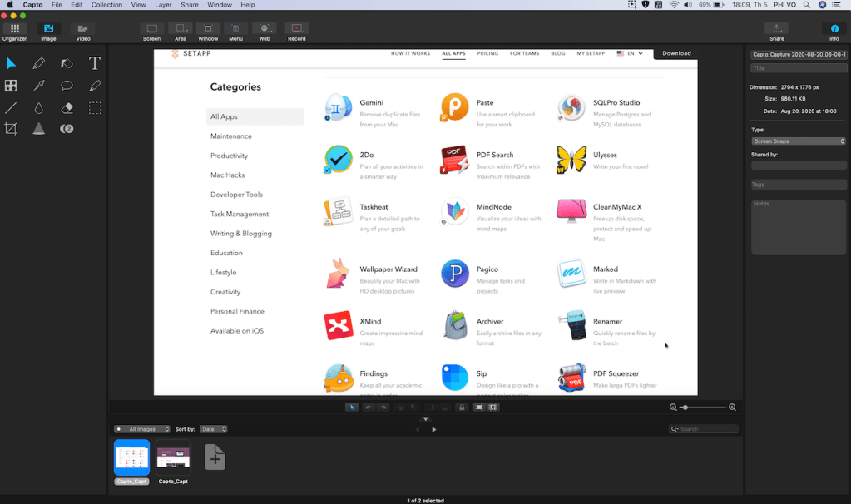Image resolution: width=851 pixels, height=504 pixels.
Task: Activate the Crop tool
Action: [x=11, y=129]
